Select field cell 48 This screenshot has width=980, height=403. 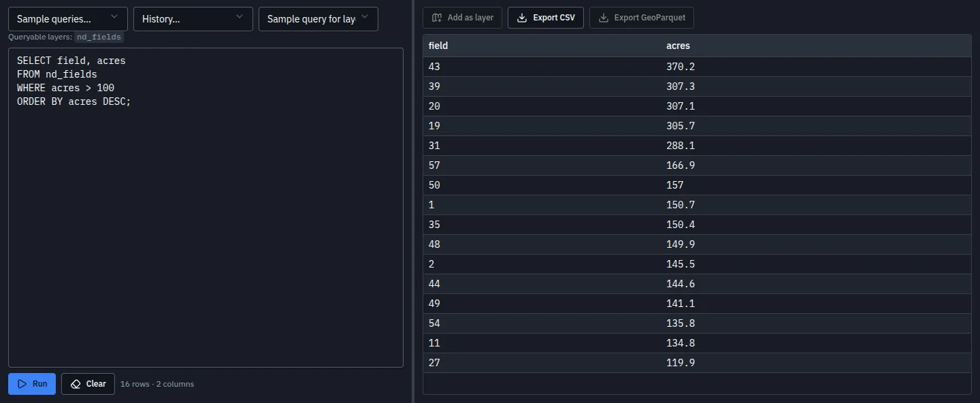[542, 244]
